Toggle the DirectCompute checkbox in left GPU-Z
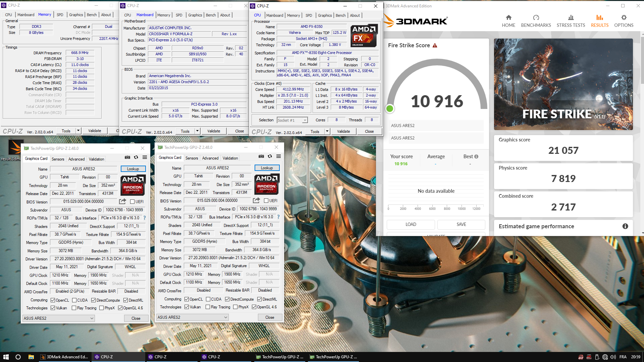 [x=93, y=300]
